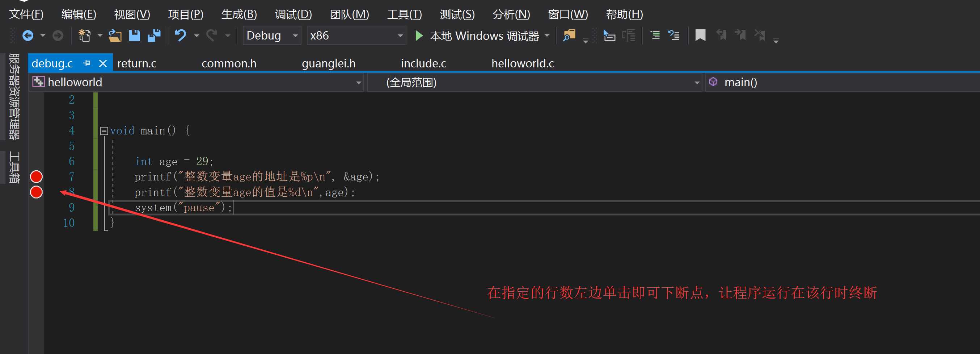Open the 生成(B) menu
The height and width of the screenshot is (354, 980).
click(x=239, y=14)
